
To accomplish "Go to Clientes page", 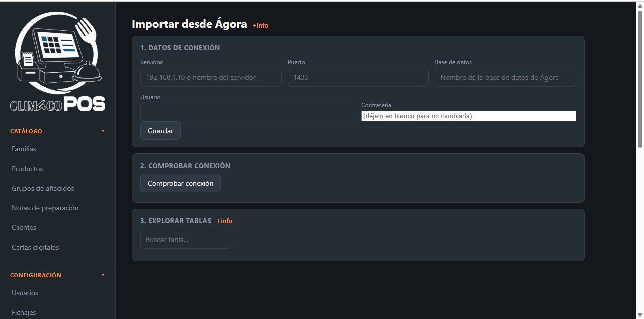I will (24, 227).
